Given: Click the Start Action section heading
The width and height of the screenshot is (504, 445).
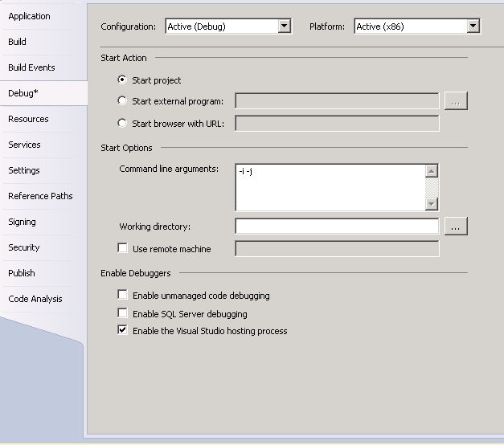Looking at the screenshot, I should coord(124,58).
